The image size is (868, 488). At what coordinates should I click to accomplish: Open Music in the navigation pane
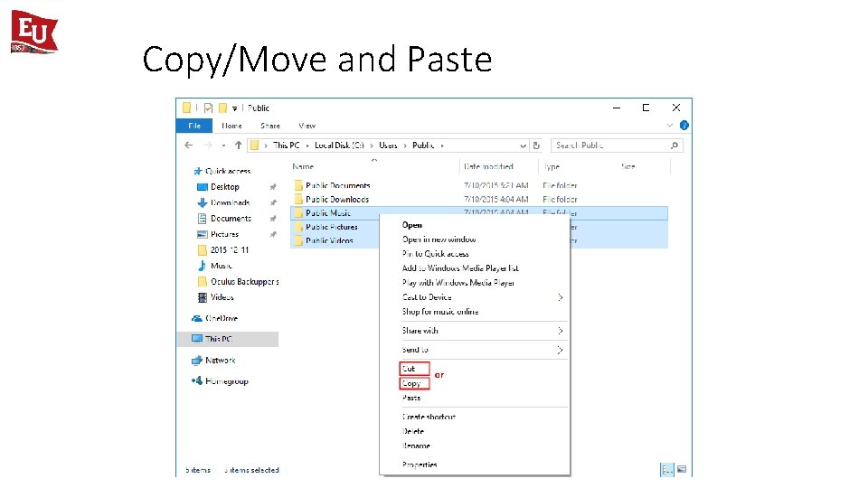click(x=221, y=266)
